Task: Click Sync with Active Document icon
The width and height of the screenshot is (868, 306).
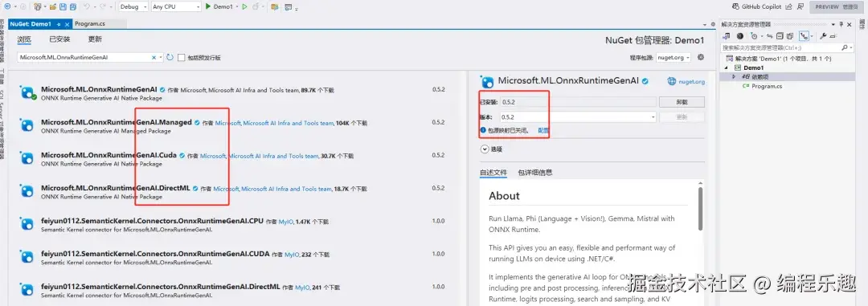Action: click(769, 36)
